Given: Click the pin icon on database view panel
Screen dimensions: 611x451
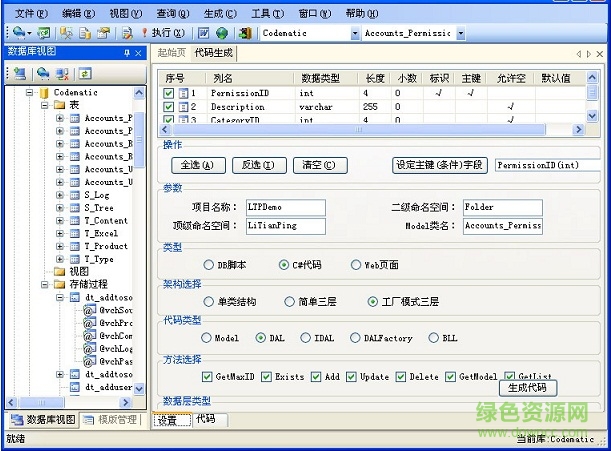Looking at the screenshot, I should click(127, 53).
